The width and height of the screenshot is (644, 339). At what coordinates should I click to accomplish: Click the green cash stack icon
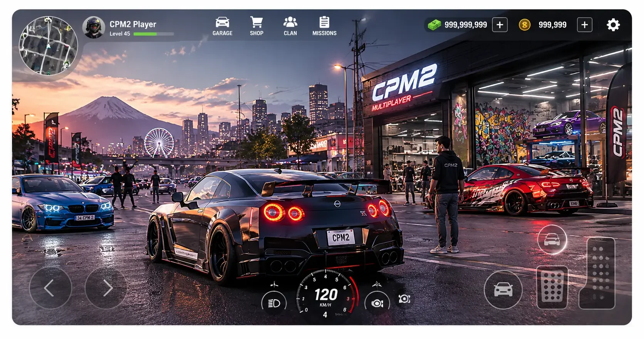[x=434, y=25]
